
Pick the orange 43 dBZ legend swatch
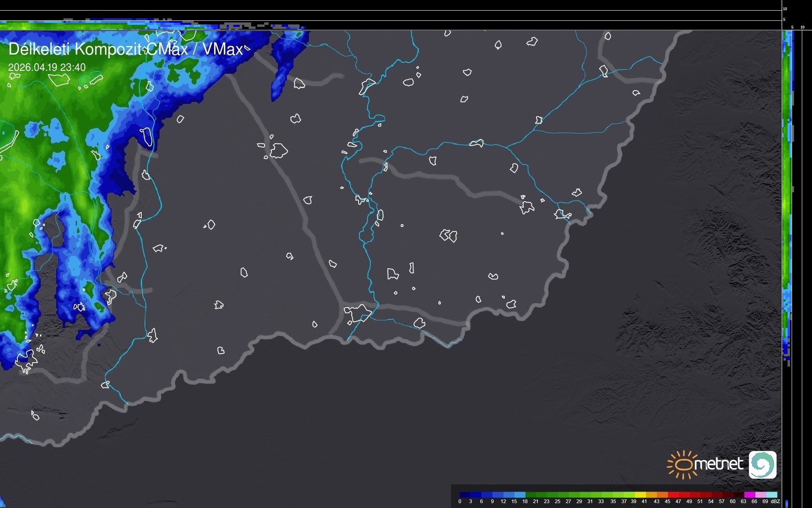pos(662,495)
